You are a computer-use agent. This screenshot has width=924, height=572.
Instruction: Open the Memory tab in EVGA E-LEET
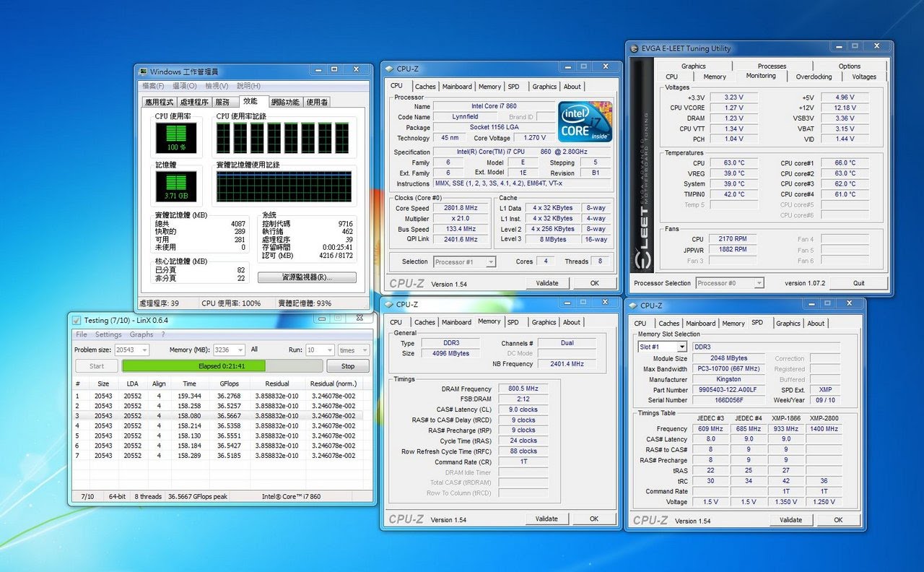715,77
